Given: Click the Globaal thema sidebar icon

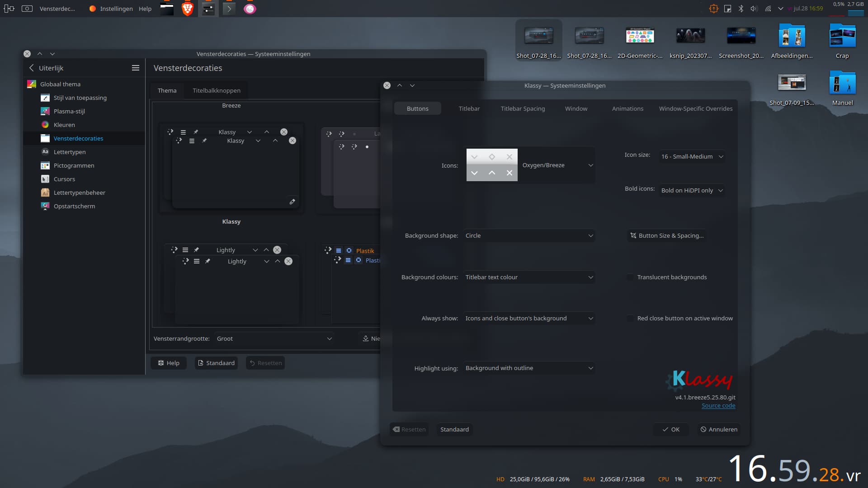Looking at the screenshot, I should [32, 84].
